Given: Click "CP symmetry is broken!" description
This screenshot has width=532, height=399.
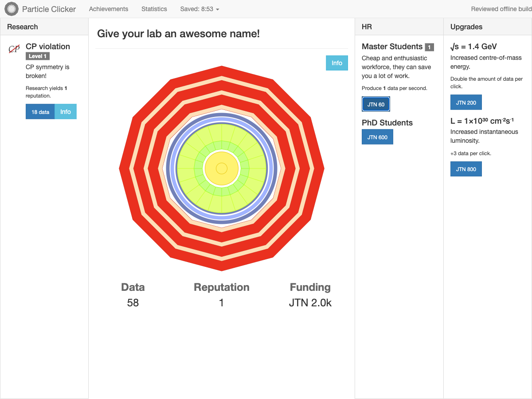Looking at the screenshot, I should pos(47,71).
